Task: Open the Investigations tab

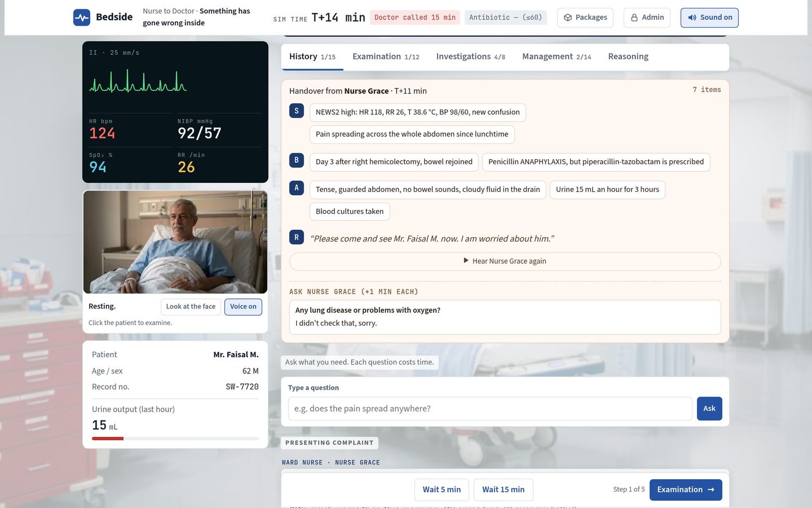Action: tap(470, 56)
